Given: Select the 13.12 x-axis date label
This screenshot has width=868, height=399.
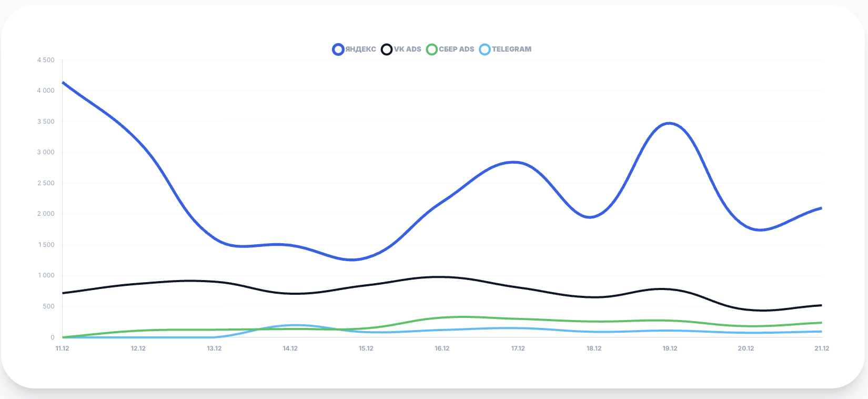Looking at the screenshot, I should click(214, 348).
